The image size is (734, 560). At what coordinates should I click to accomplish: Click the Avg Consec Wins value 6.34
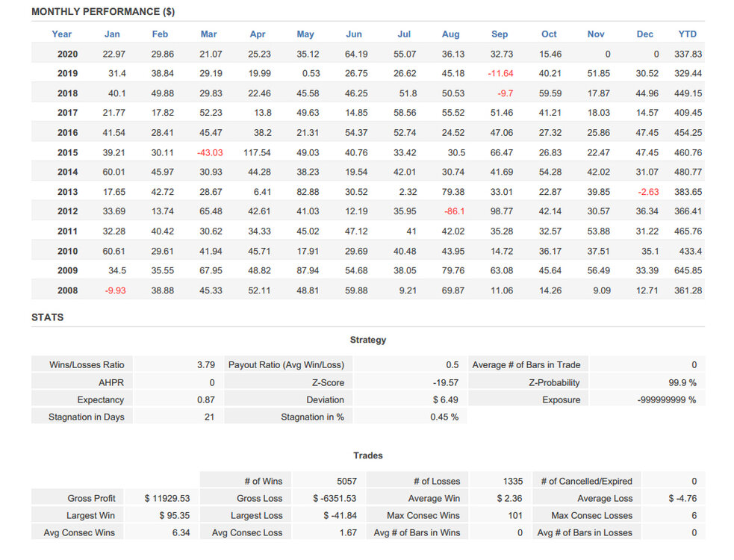[x=181, y=533]
